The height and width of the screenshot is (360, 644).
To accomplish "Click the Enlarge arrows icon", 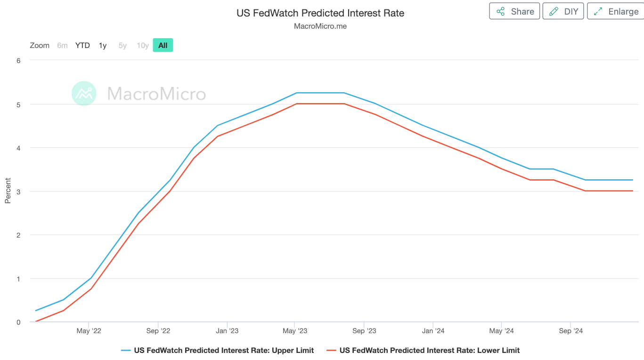I will 598,12.
